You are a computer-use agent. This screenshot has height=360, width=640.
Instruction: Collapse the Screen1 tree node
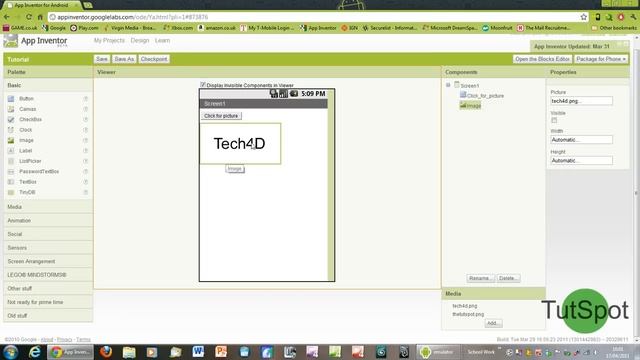pyautogui.click(x=448, y=85)
